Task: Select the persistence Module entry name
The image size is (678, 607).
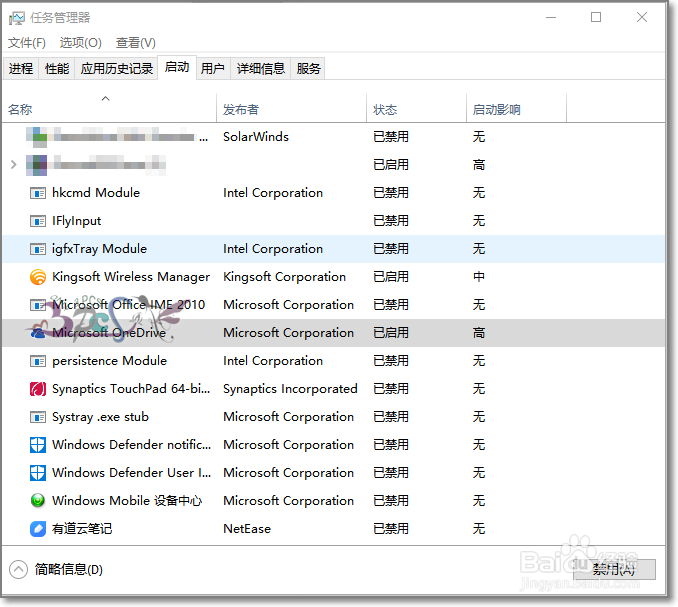Action: 109,361
